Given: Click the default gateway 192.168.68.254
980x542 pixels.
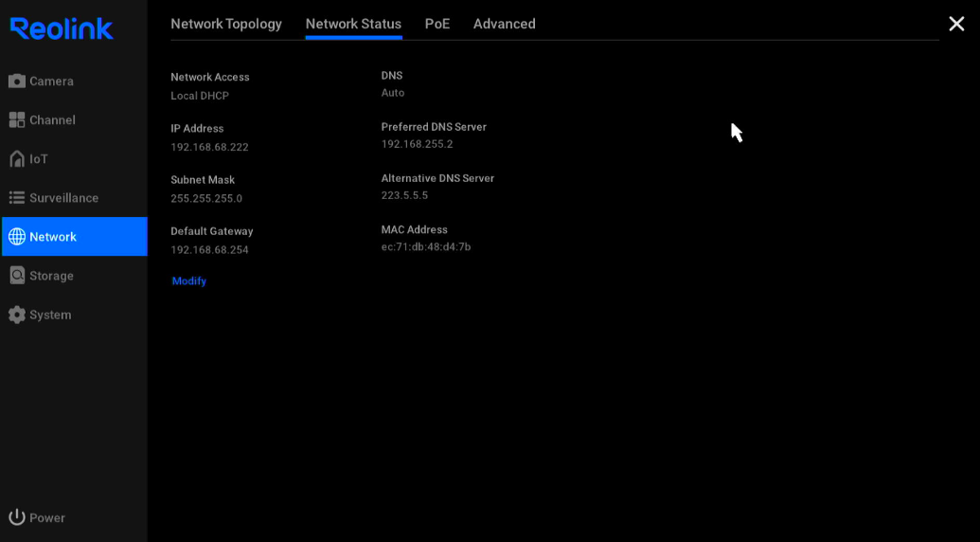Looking at the screenshot, I should [209, 249].
